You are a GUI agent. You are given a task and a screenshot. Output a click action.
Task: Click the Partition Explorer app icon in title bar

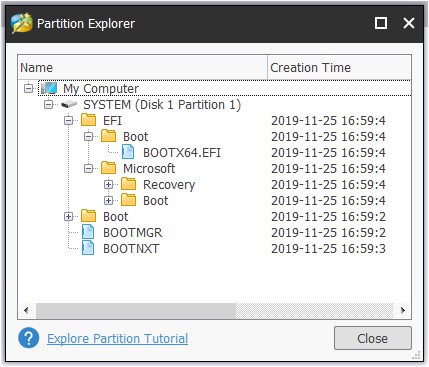tap(22, 23)
